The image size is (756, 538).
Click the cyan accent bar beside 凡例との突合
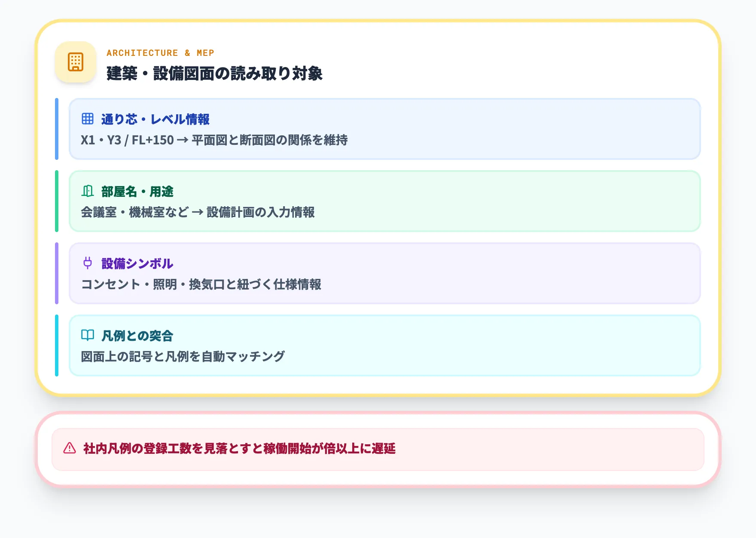pyautogui.click(x=56, y=345)
